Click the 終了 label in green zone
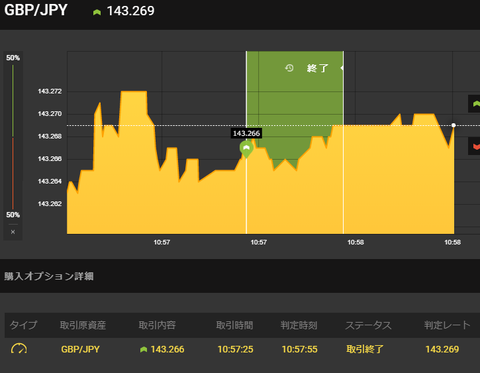This screenshot has width=480, height=373. pyautogui.click(x=317, y=68)
